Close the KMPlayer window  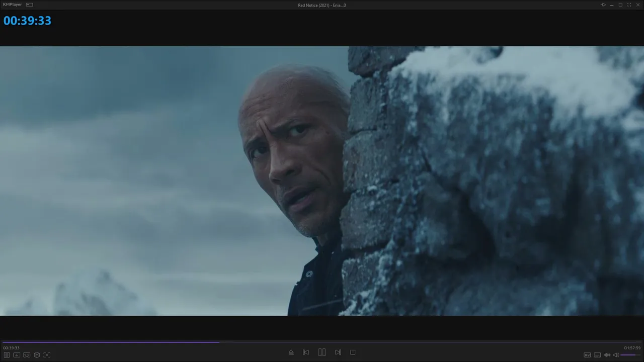(638, 5)
